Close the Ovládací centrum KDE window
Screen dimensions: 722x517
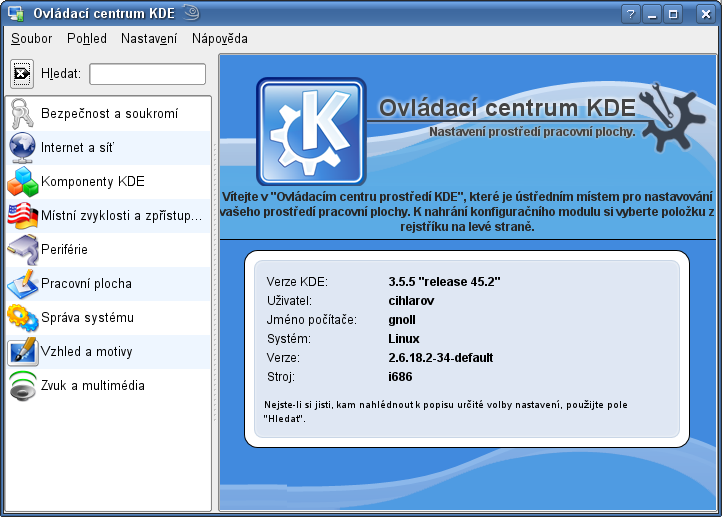(x=705, y=14)
